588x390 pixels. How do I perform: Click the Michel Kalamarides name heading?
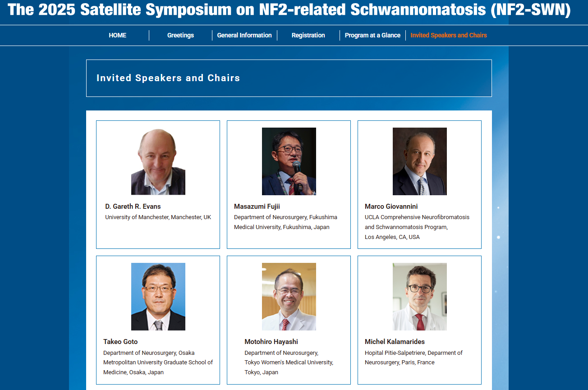tap(395, 342)
